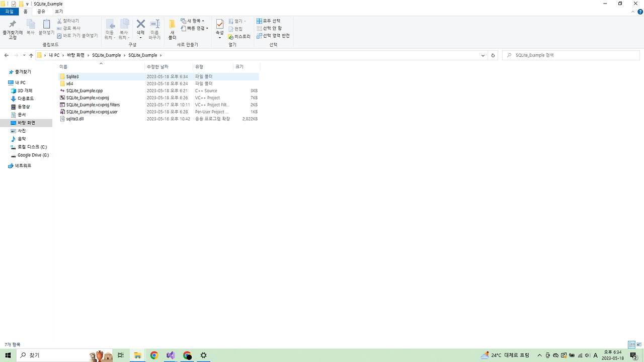644x362 pixels.
Task: Switch to the 공유 ribbon tab
Action: (x=41, y=11)
